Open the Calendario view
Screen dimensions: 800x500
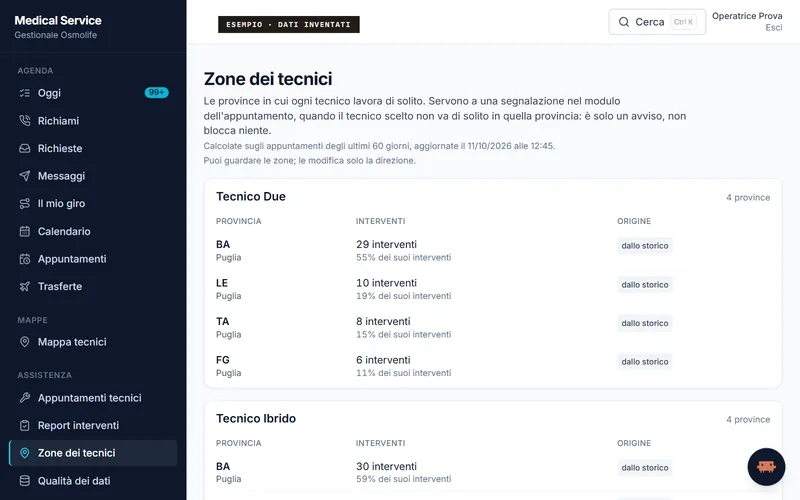tap(93, 231)
